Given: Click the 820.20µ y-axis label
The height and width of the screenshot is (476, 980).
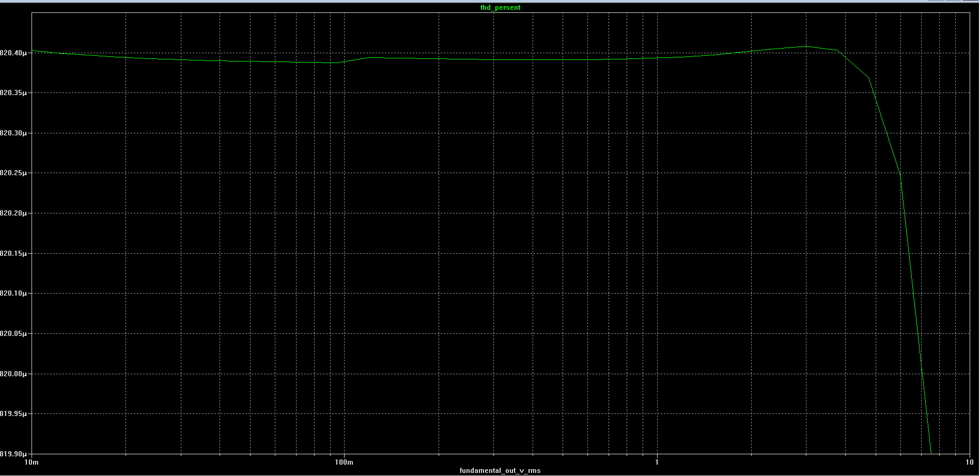Looking at the screenshot, I should pyautogui.click(x=13, y=213).
